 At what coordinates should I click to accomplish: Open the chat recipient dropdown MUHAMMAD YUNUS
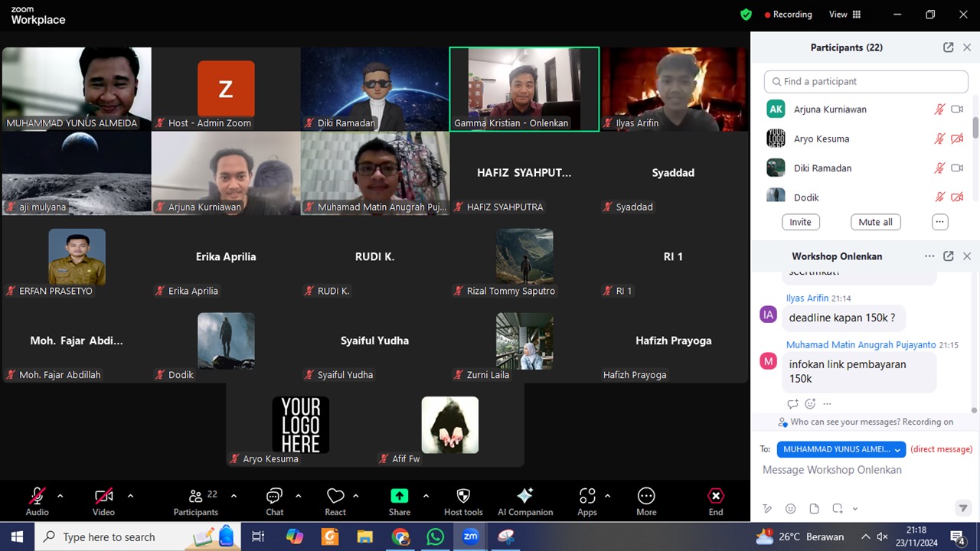841,450
